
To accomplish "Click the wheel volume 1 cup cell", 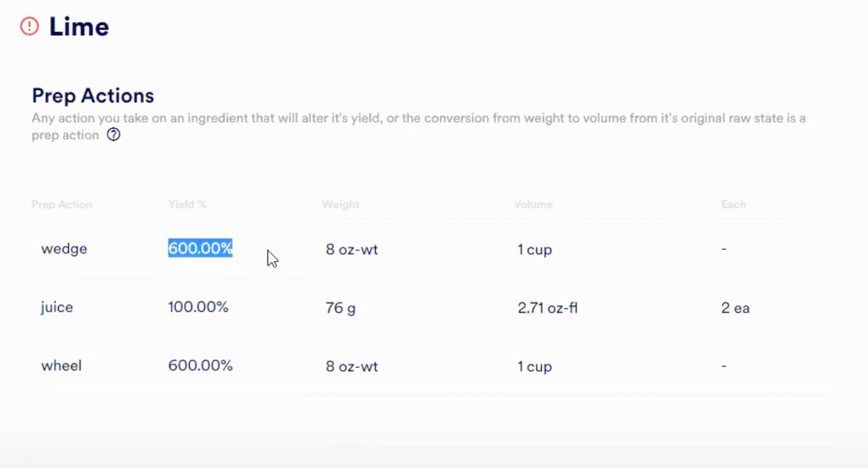I will (535, 367).
